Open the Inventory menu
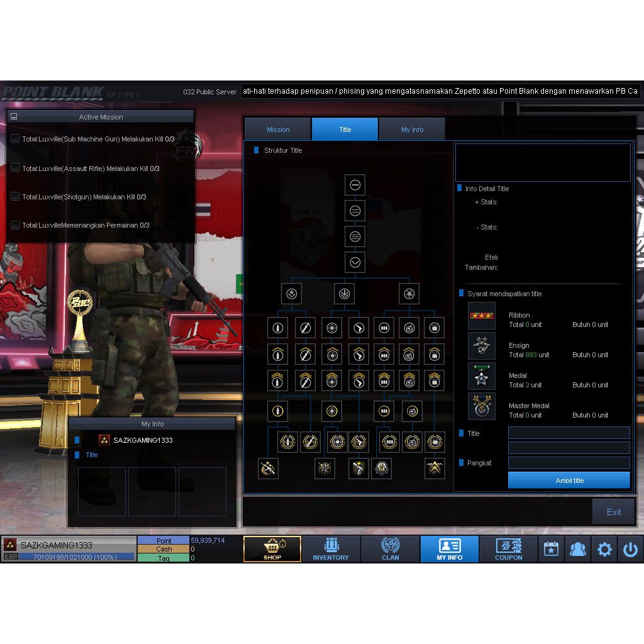Screen dimensions: 644x644 [x=331, y=548]
